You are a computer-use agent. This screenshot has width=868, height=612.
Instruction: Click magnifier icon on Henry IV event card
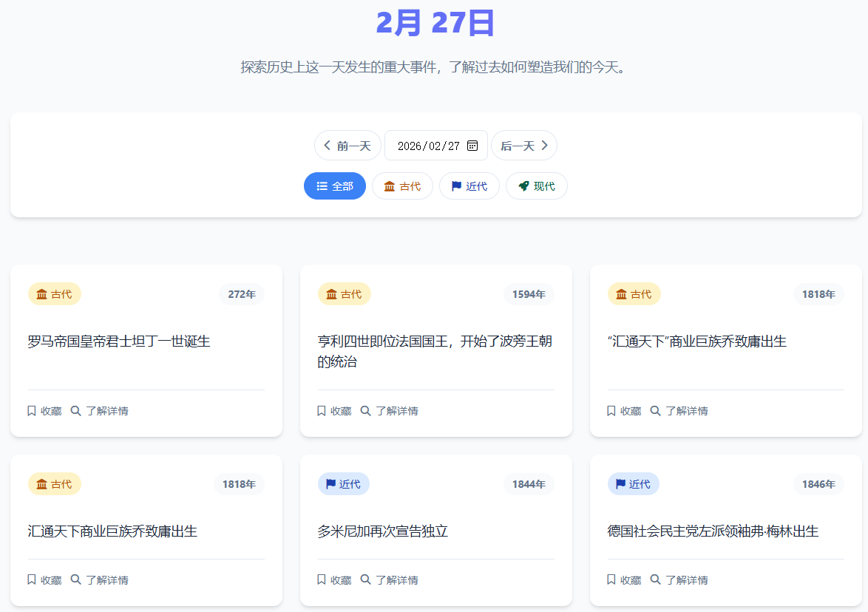tap(365, 411)
